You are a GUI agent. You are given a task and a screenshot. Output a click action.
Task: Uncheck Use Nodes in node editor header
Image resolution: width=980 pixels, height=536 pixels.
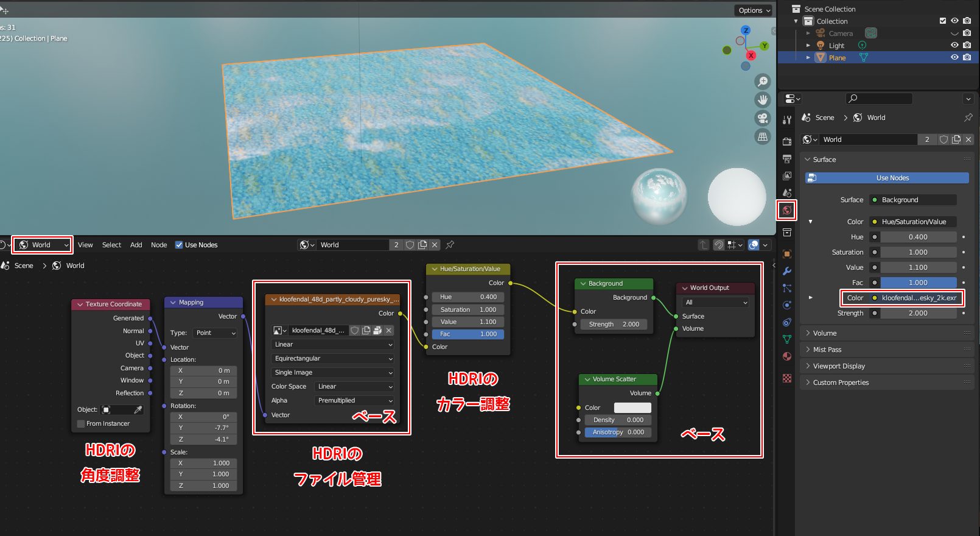pos(179,245)
